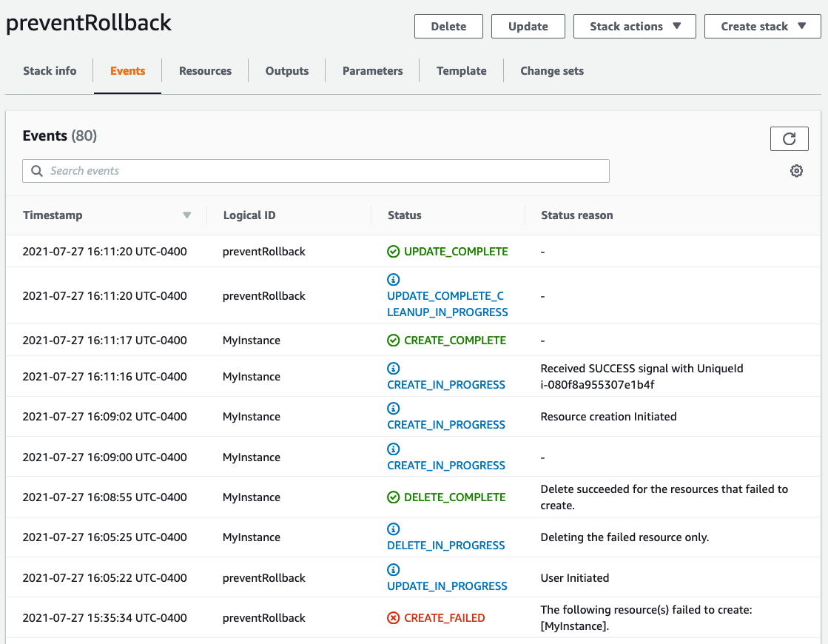
Task: Expand the Timestamp sort direction control
Action: click(x=187, y=215)
